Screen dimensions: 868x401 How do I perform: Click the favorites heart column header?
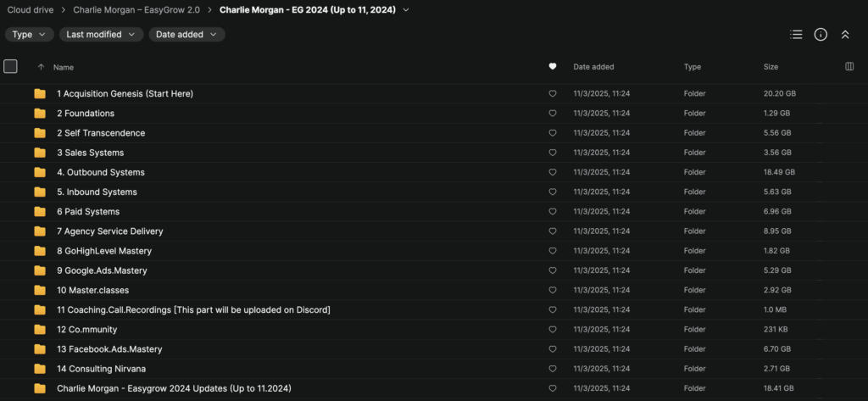pos(553,67)
